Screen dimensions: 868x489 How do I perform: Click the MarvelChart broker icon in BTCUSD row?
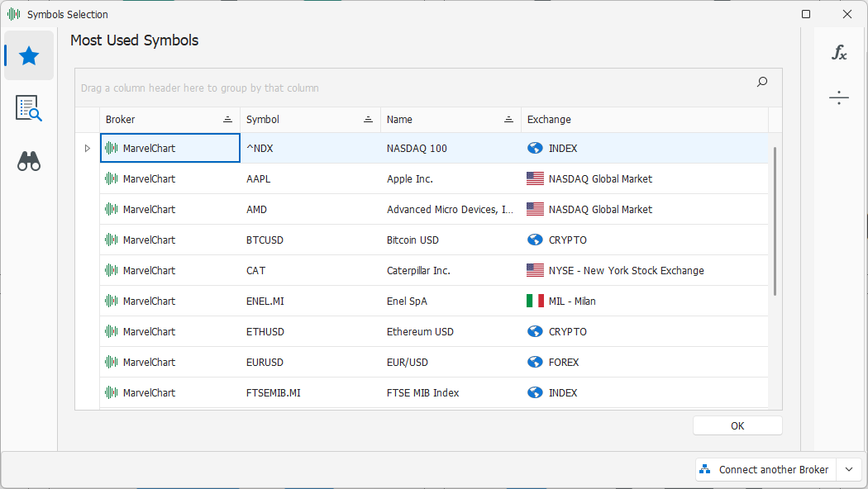[x=112, y=240]
